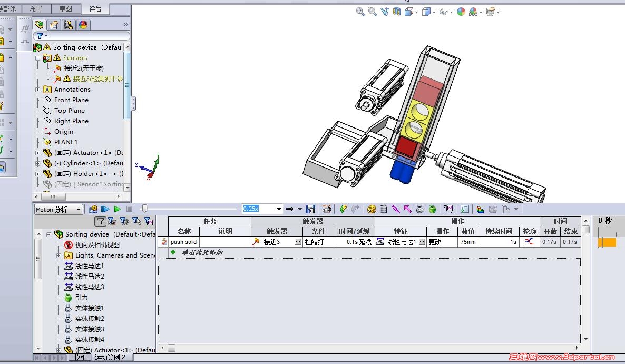Open the PropertyManager tab icon
The width and height of the screenshot is (625, 364).
[x=54, y=25]
